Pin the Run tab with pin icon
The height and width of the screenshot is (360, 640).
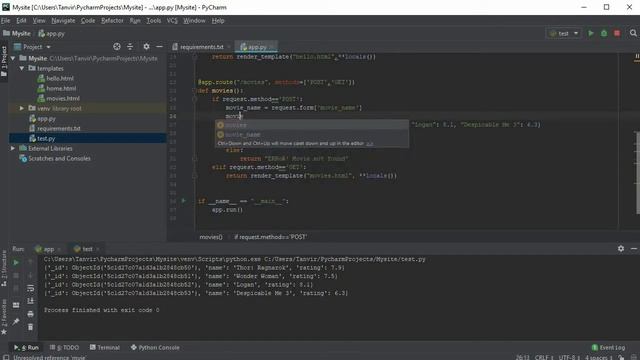click(x=16, y=321)
